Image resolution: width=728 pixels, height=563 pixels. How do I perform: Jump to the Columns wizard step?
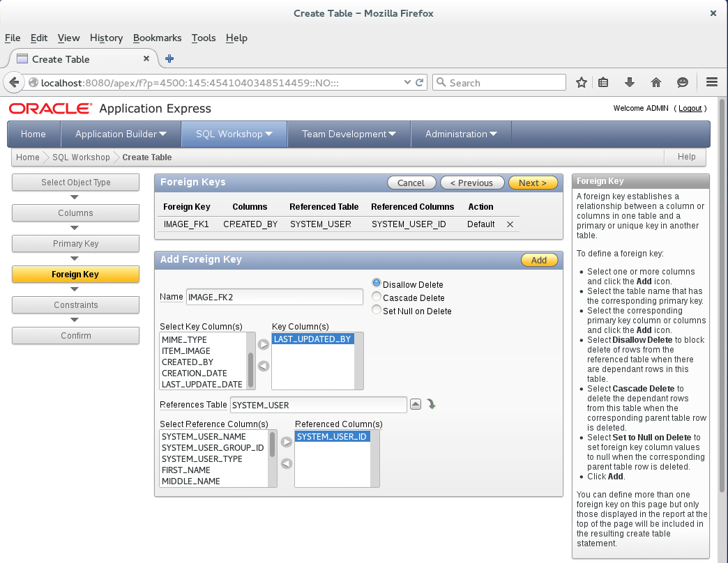(x=76, y=213)
